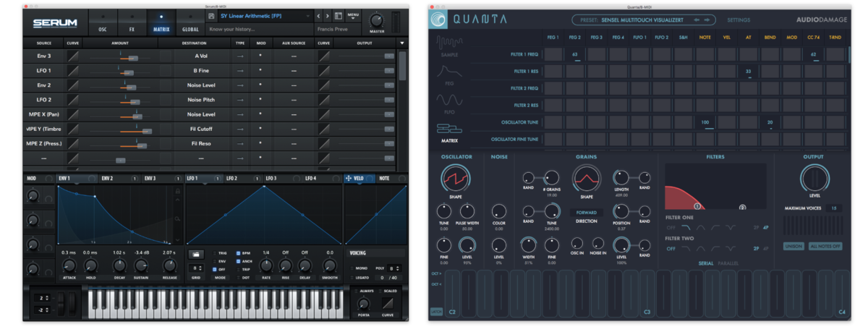Go to next Quanta preset arrow
This screenshot has height=332, width=868.
707,20
